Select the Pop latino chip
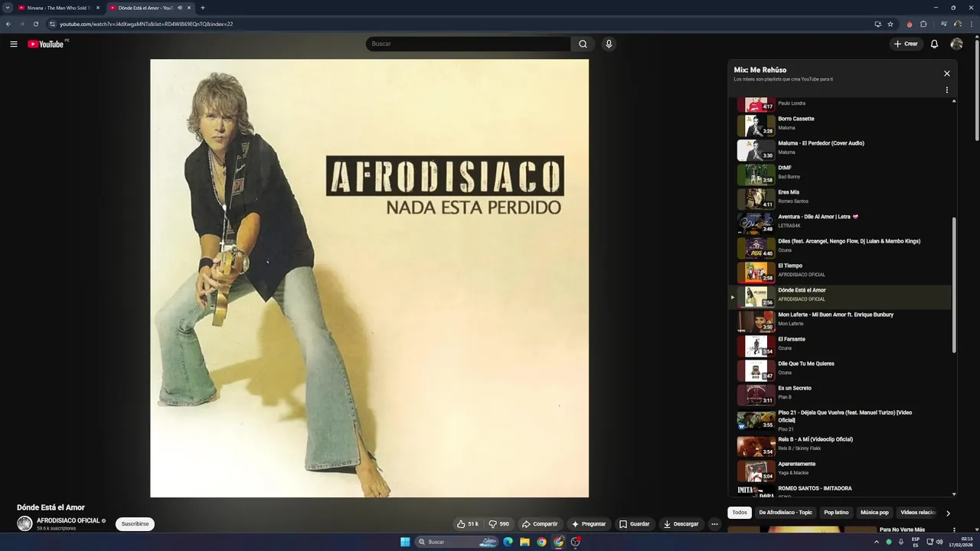 coord(836,513)
